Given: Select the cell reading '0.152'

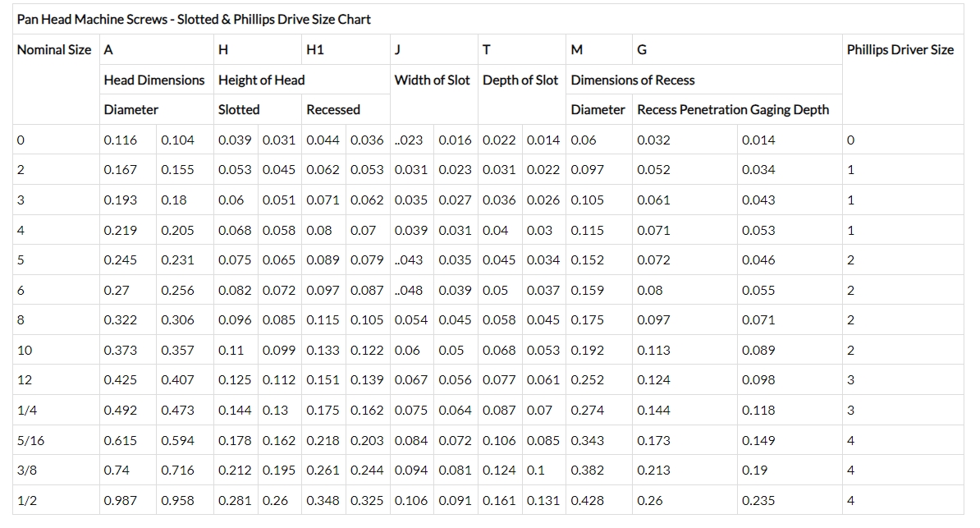Looking at the screenshot, I should [587, 259].
